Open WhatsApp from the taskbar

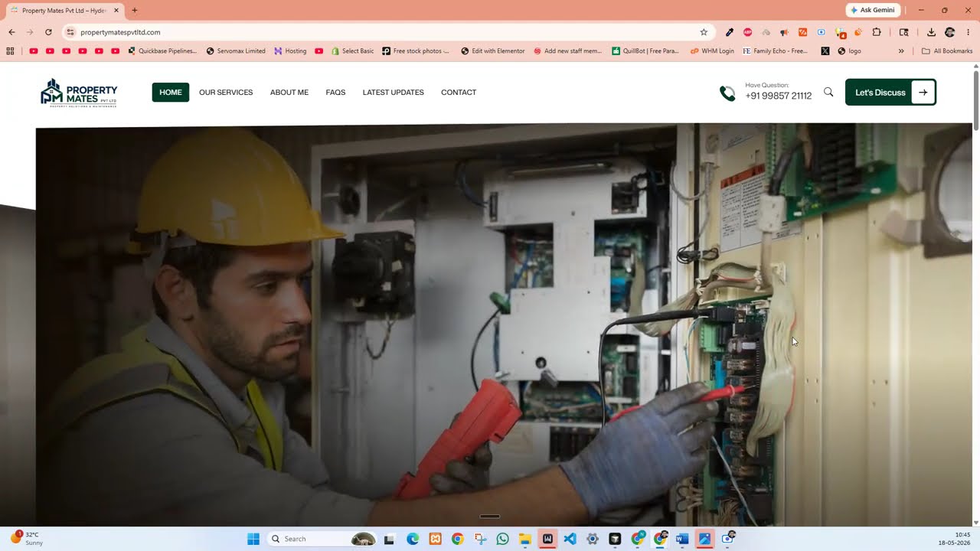point(502,539)
